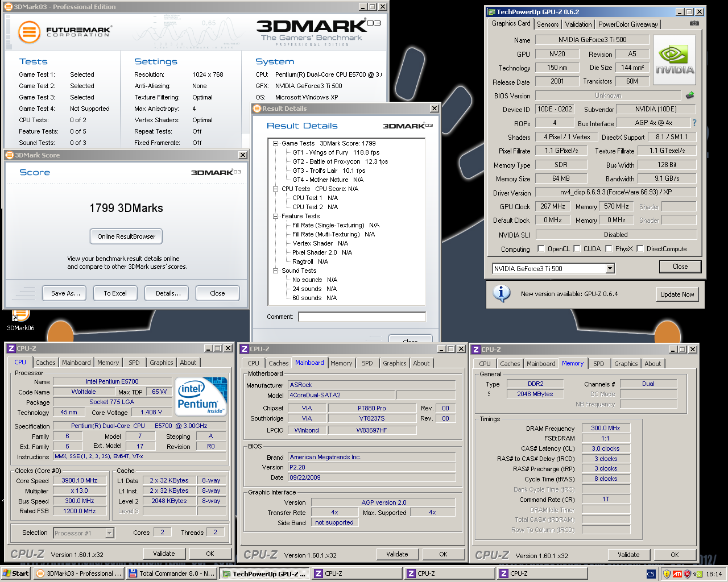Viewport: 728px width, 582px height.
Task: Click the 3DMark03 taskbar button
Action: coord(78,573)
